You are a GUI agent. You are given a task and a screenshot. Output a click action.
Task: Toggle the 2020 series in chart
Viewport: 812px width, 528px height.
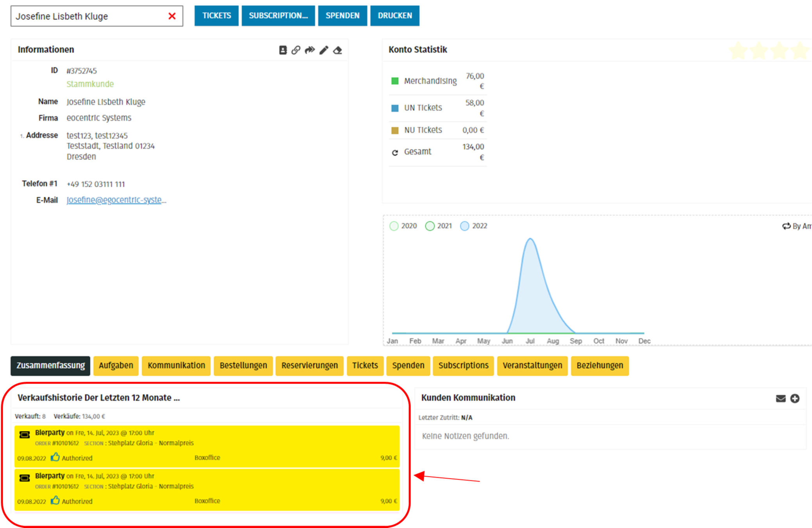click(394, 226)
